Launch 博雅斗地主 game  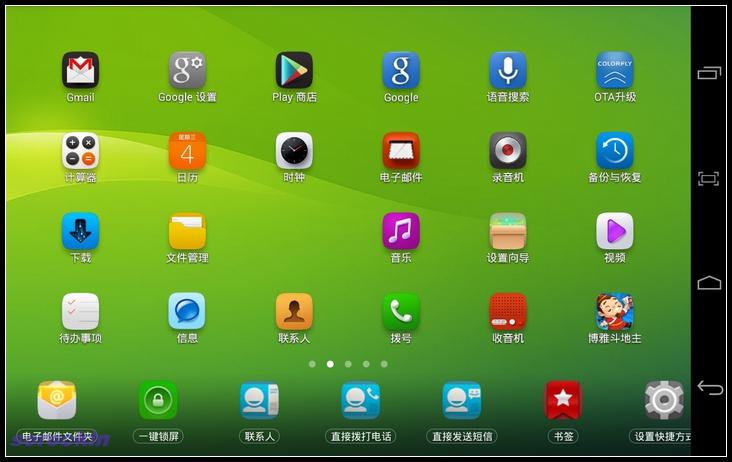click(x=615, y=312)
